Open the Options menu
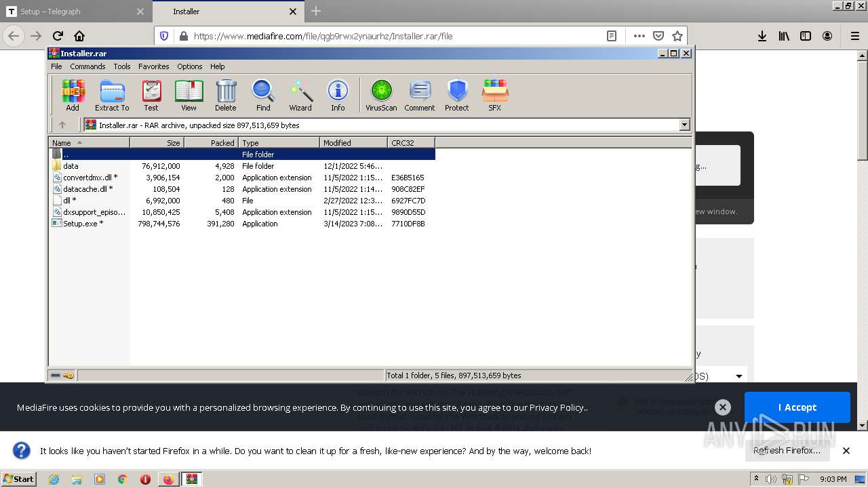 point(190,66)
